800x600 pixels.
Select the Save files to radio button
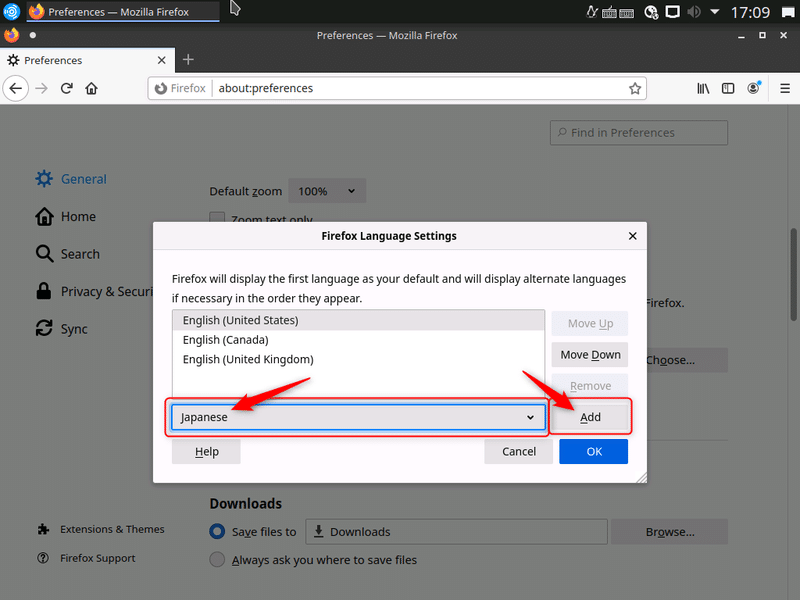click(217, 531)
